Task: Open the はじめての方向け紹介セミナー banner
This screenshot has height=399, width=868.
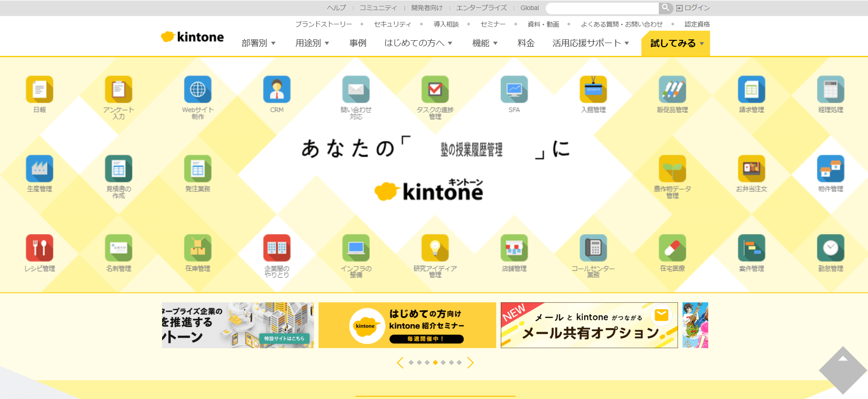Action: (x=407, y=325)
